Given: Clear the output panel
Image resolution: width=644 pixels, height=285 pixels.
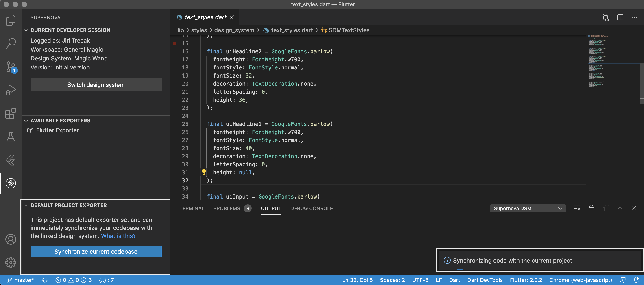Looking at the screenshot, I should pyautogui.click(x=577, y=208).
